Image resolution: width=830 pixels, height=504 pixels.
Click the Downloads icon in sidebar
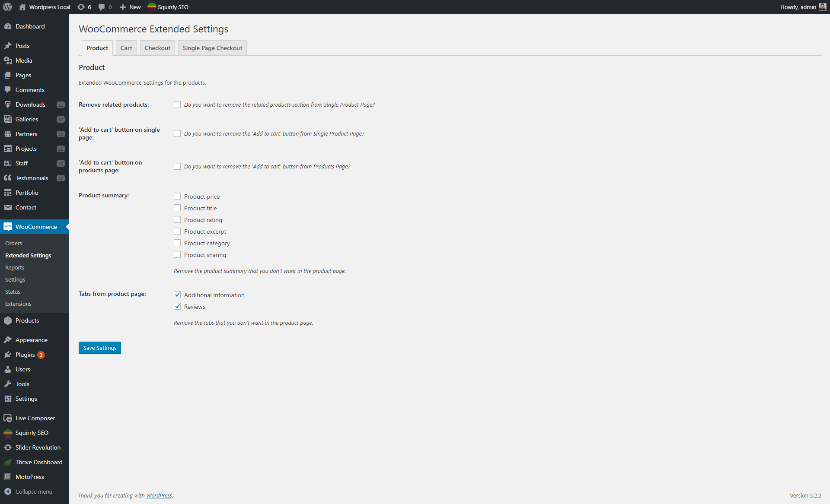[x=8, y=105]
